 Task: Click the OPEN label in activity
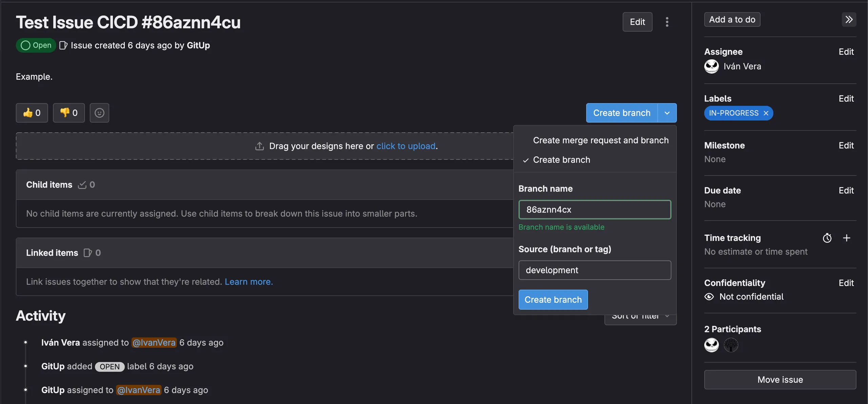pos(110,367)
